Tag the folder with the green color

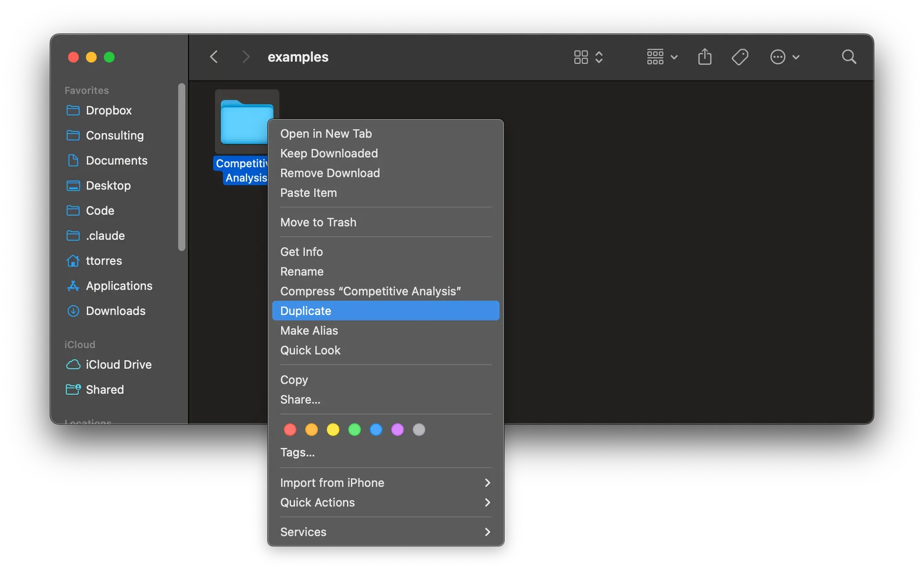pyautogui.click(x=354, y=430)
